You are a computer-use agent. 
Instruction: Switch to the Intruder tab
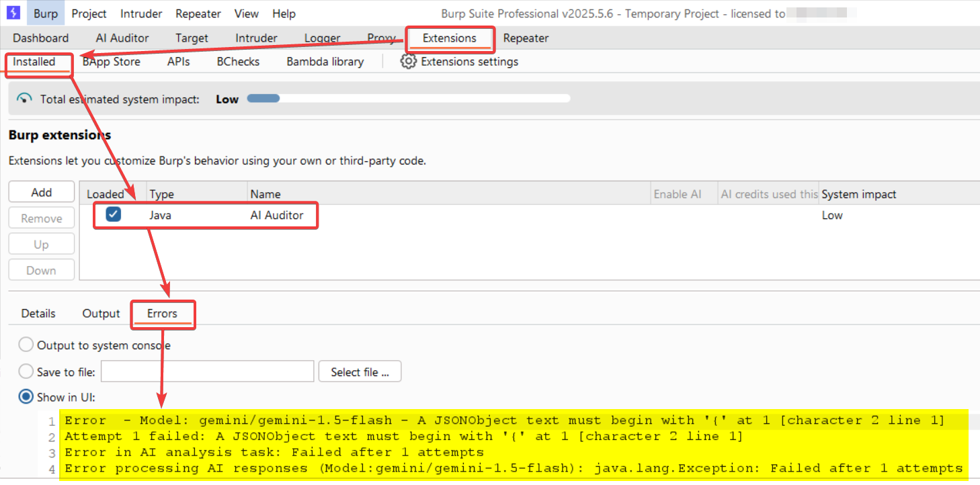pyautogui.click(x=256, y=38)
